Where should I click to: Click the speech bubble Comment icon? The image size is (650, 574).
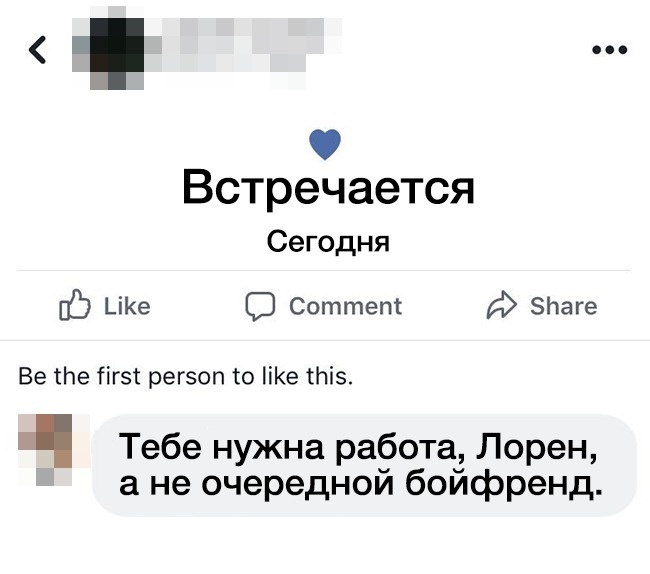pyautogui.click(x=260, y=306)
